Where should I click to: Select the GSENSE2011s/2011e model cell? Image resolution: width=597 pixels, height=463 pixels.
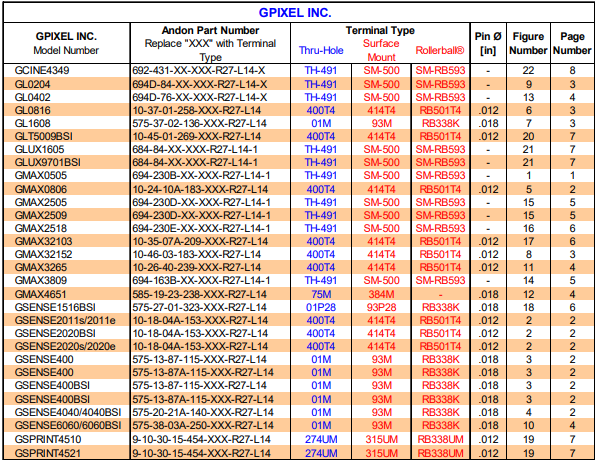pyautogui.click(x=65, y=320)
